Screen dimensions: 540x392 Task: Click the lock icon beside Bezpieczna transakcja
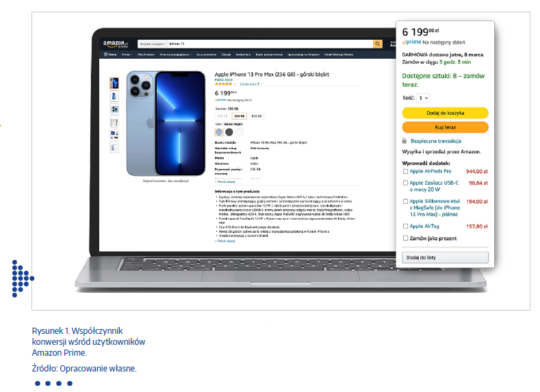[x=404, y=141]
